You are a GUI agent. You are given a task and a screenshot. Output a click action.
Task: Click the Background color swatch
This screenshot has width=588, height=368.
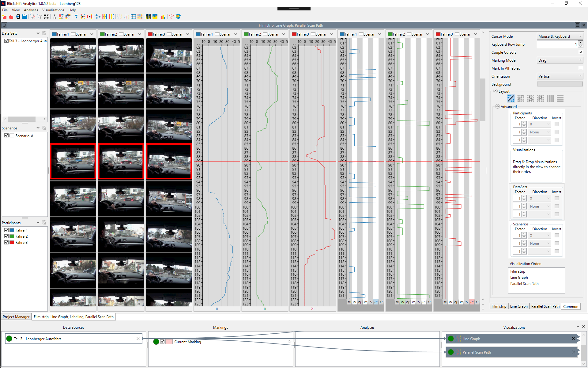560,84
